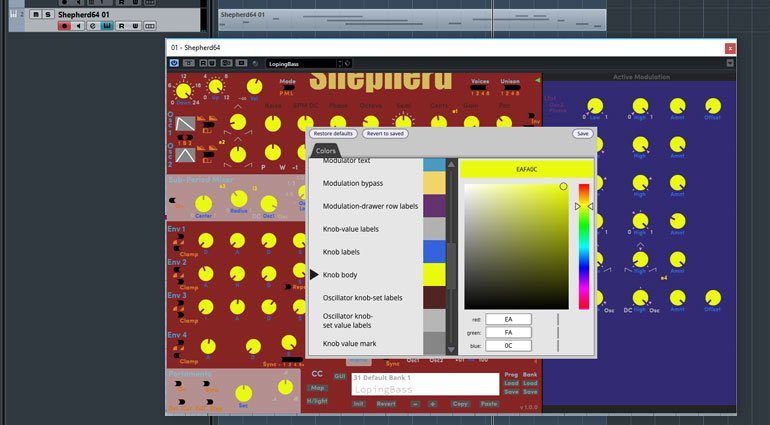Open the instrument editor keyboard icon
This screenshot has width=770, height=425.
106,27
